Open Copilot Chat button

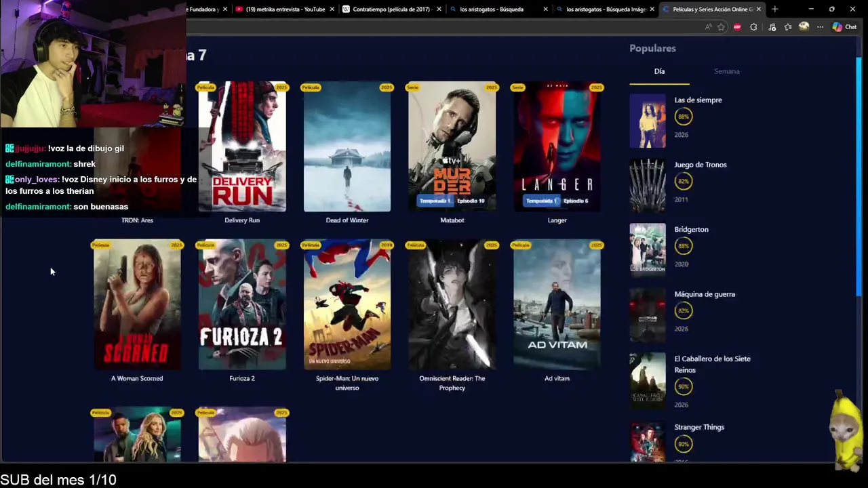pyautogui.click(x=845, y=27)
